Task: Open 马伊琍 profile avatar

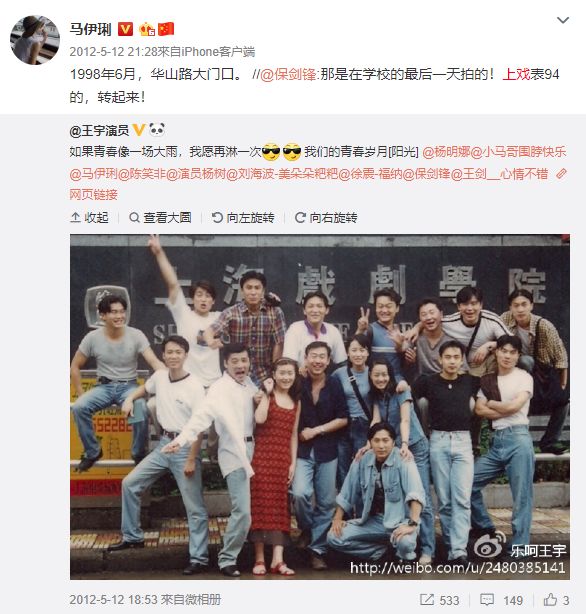Action: (x=35, y=40)
